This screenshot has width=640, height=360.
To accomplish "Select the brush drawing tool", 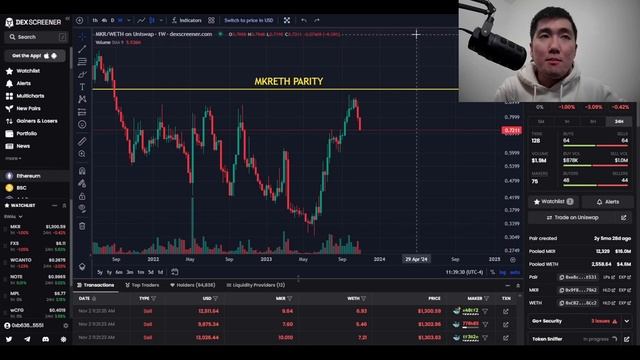I will point(82,75).
